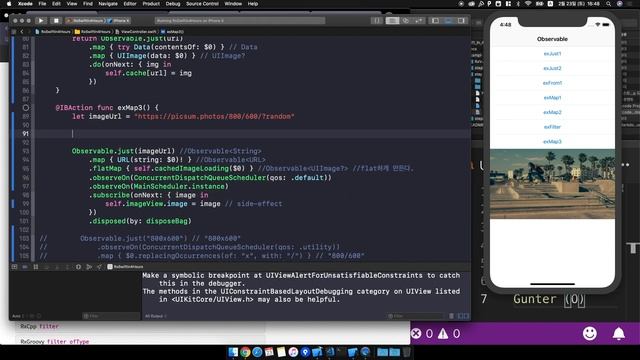Select the version editor button
Screen dimensions: 640x360
point(419,20)
